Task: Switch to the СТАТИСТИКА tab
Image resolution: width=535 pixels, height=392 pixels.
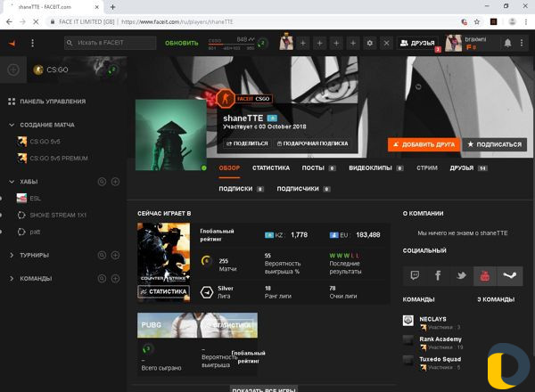Action: pos(271,168)
